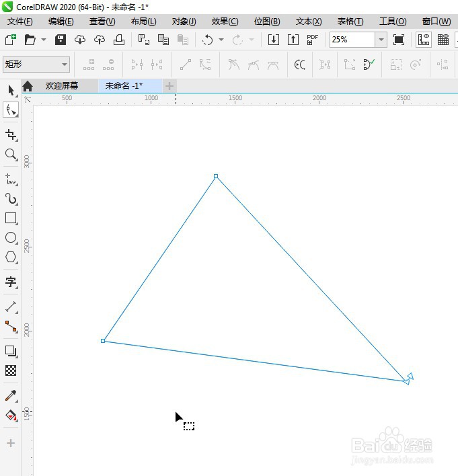Select the Connector tool

coord(11,326)
